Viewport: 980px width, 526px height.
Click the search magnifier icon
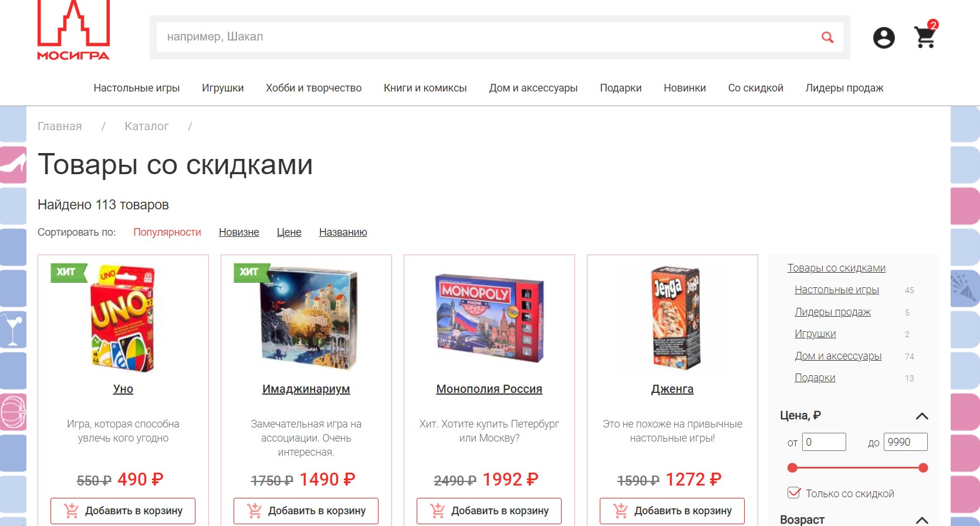(x=827, y=37)
